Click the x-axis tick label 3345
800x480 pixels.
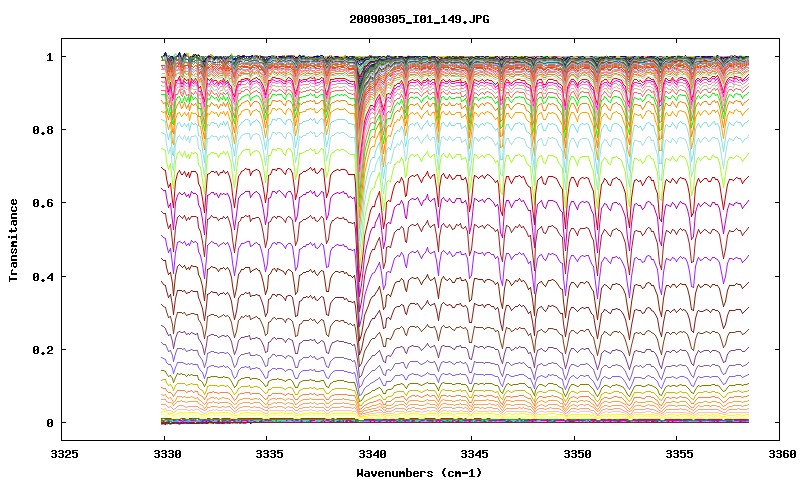pos(474,454)
